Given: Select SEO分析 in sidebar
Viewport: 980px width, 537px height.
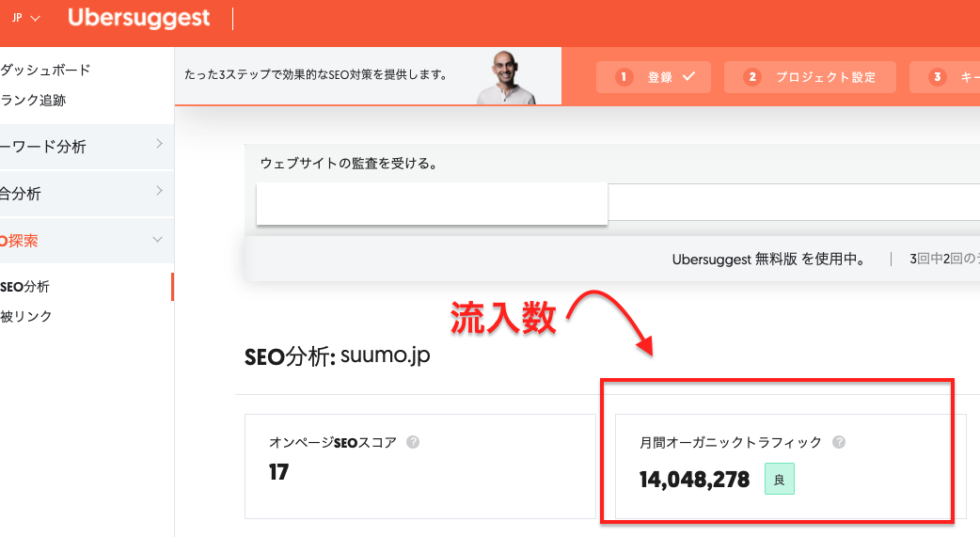Looking at the screenshot, I should tap(25, 287).
